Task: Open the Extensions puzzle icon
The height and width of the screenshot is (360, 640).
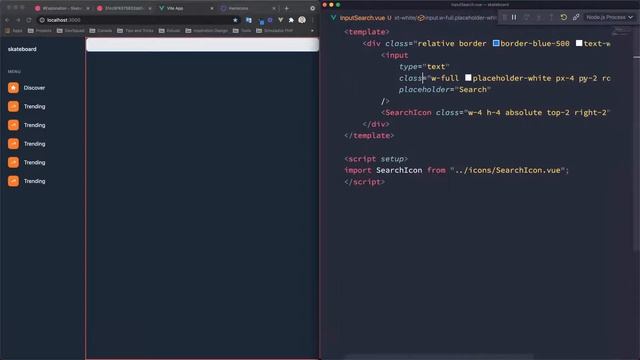Action: click(x=291, y=20)
